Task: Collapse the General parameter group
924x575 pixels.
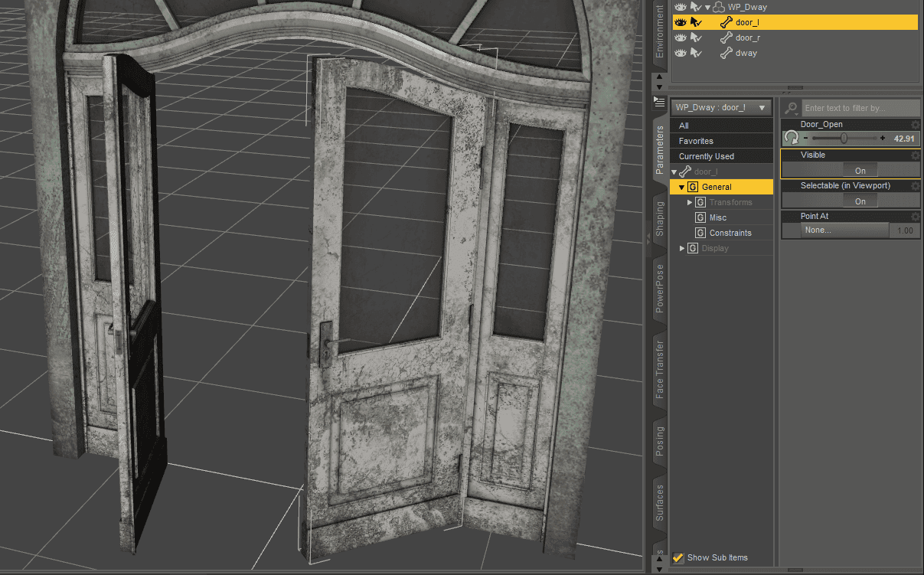Action: [681, 186]
